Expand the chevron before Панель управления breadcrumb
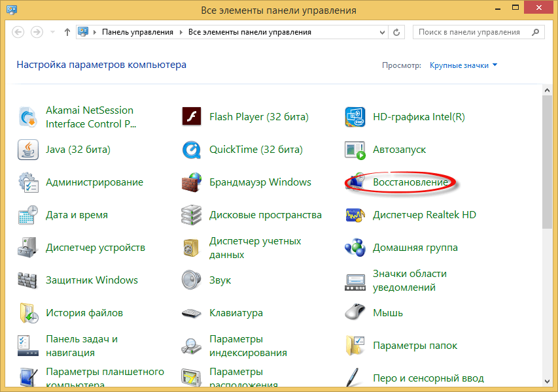Viewport: 558px width, 392px height. [x=95, y=33]
